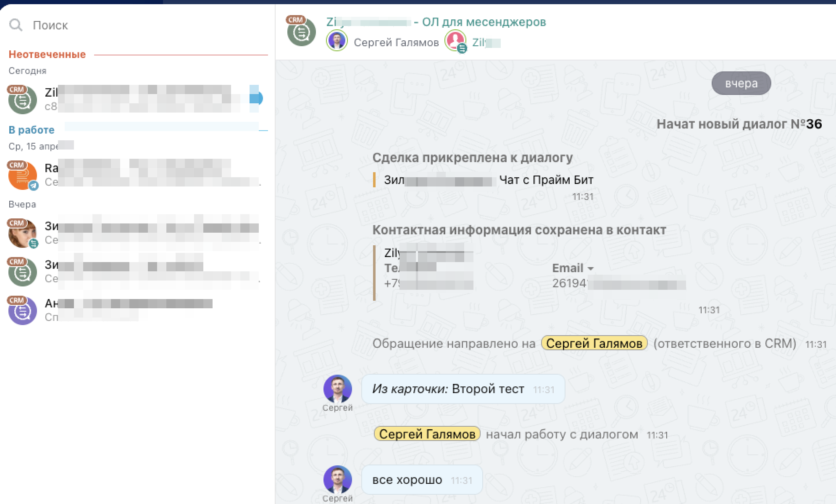This screenshot has width=836, height=504.
Task: Click Сергей's avatar beside Второй тест message
Action: (x=337, y=389)
